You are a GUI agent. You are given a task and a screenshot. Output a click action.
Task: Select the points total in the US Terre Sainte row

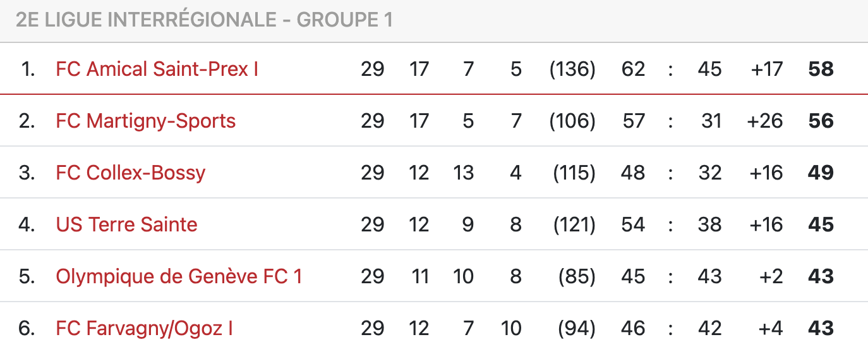[821, 224]
